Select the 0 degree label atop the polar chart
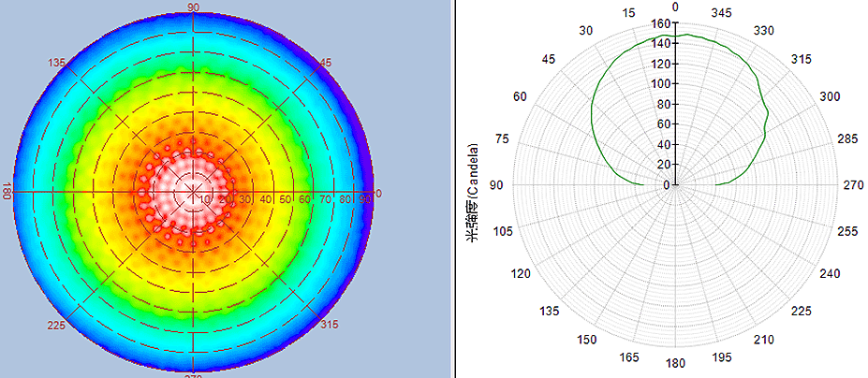The height and width of the screenshot is (378, 868). pos(676,7)
